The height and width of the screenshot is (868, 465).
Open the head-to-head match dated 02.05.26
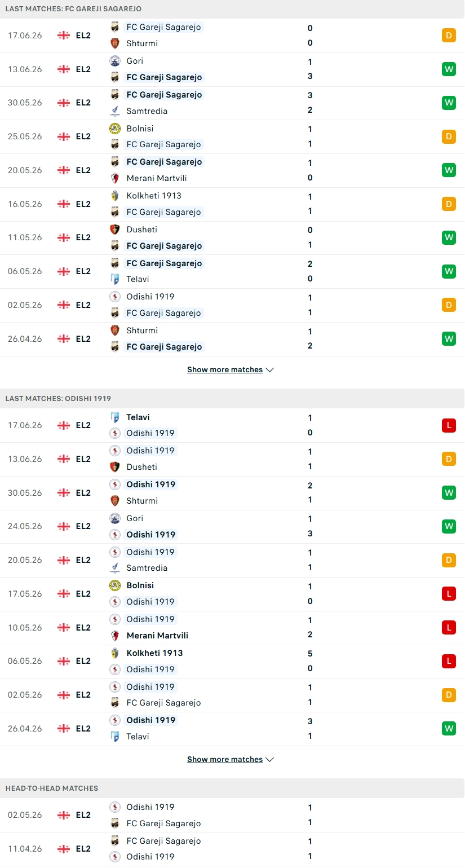coord(232,815)
